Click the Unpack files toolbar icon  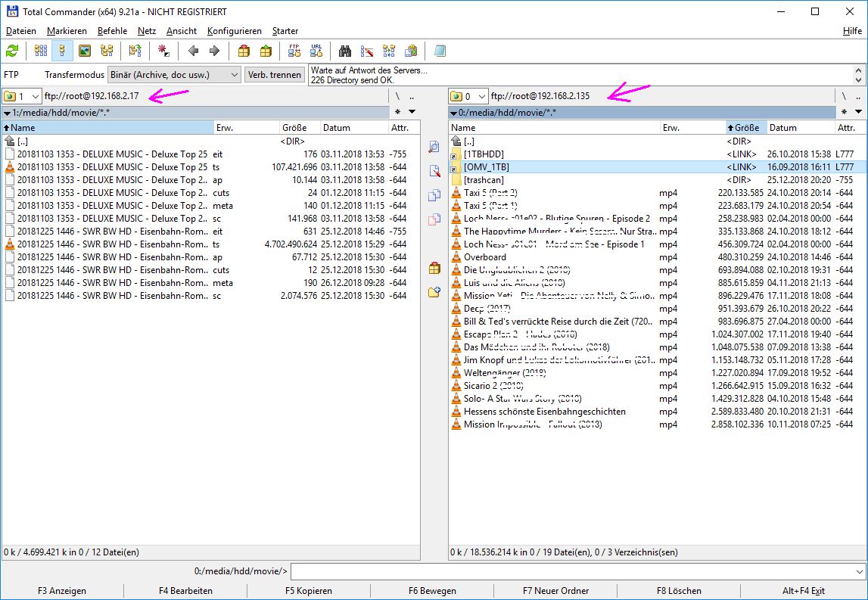pyautogui.click(x=266, y=51)
